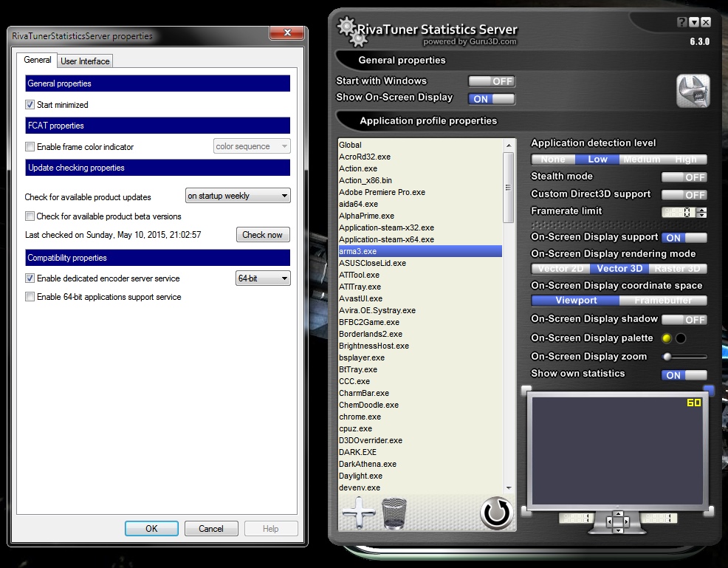
Task: Click the 60 framerate OSD preview
Action: (x=693, y=403)
